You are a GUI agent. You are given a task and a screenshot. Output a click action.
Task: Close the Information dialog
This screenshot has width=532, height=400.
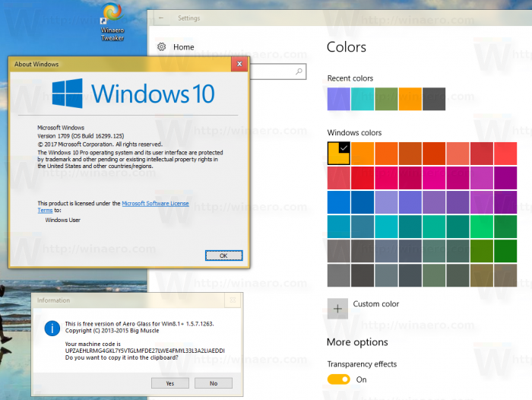tap(233, 300)
